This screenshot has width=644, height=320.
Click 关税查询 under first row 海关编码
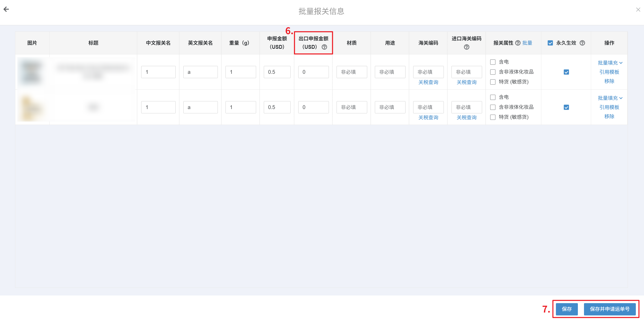pyautogui.click(x=428, y=82)
